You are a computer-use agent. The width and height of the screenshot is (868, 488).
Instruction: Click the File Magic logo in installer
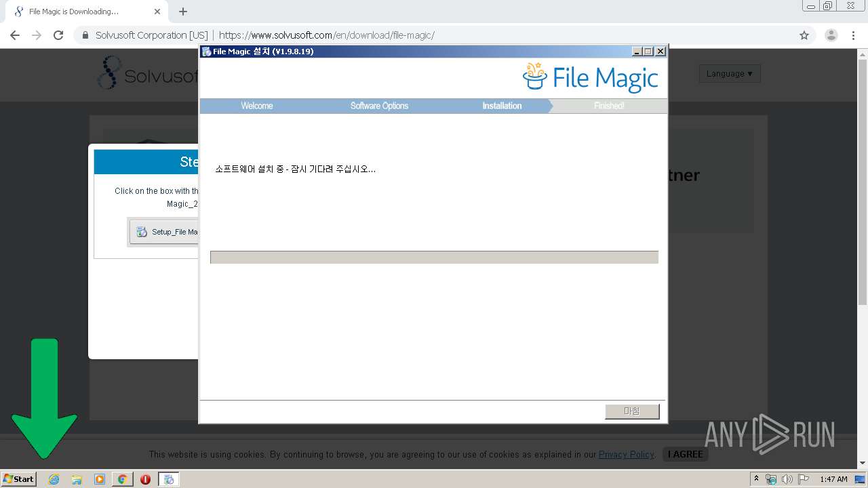point(590,77)
